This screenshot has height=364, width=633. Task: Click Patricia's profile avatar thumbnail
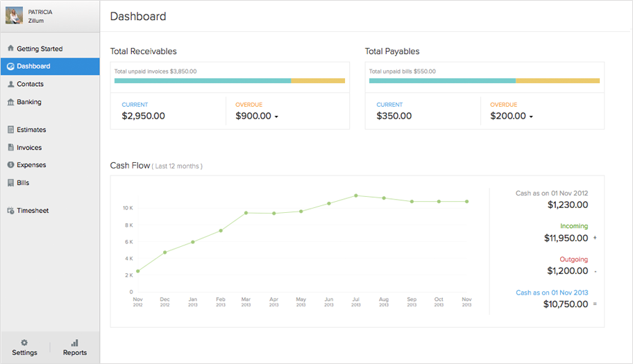click(15, 16)
